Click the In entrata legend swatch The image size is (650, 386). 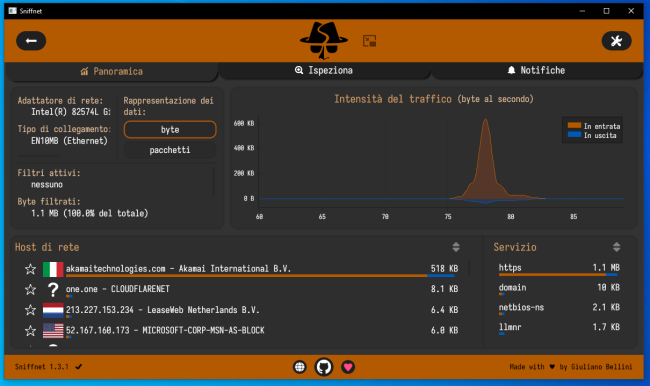pyautogui.click(x=574, y=125)
